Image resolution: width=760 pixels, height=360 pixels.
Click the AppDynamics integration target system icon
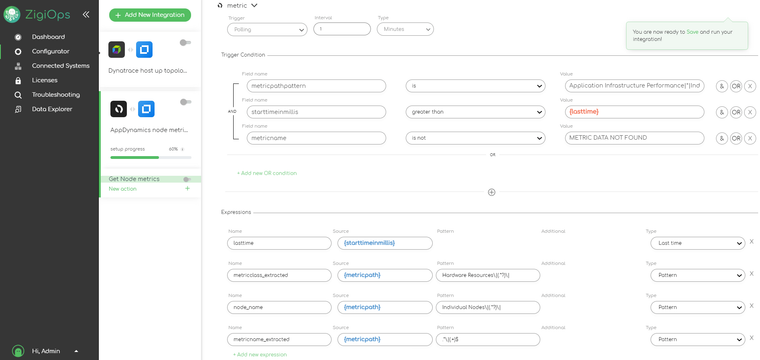pyautogui.click(x=146, y=109)
